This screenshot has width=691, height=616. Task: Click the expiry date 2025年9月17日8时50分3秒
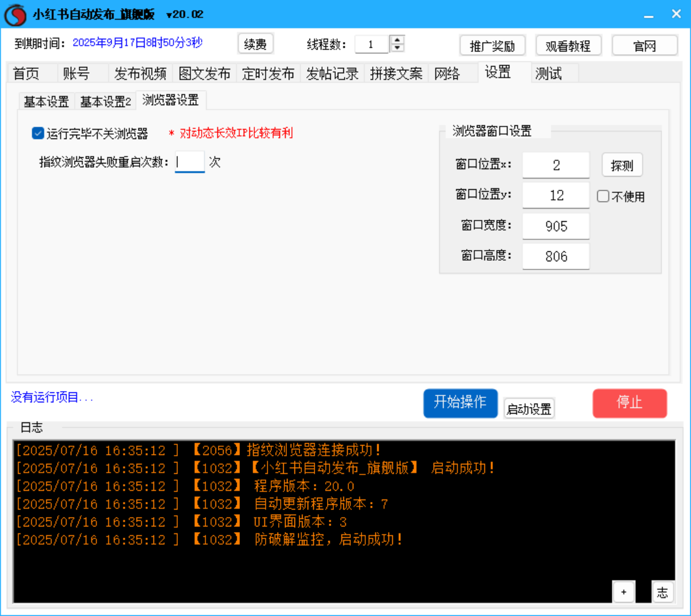(137, 43)
